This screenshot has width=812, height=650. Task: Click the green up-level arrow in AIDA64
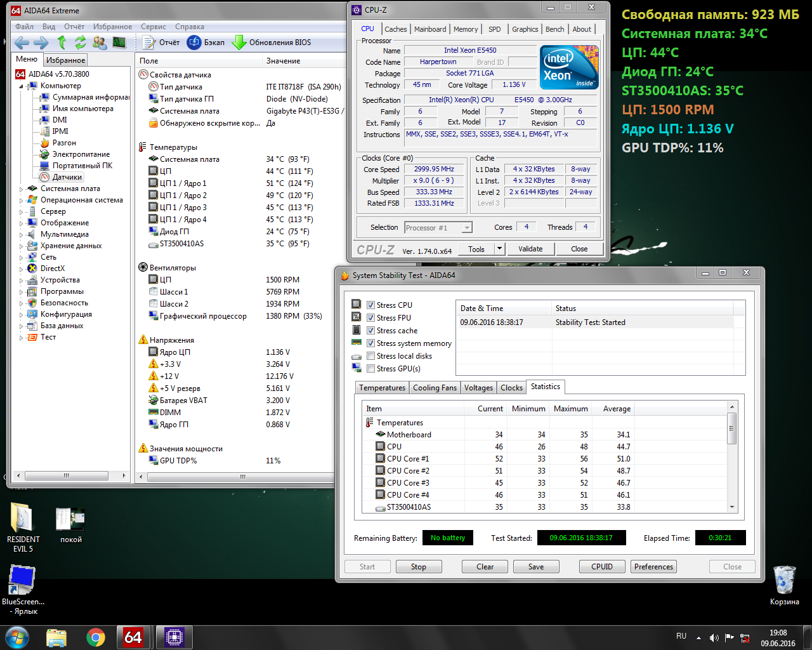pyautogui.click(x=62, y=43)
